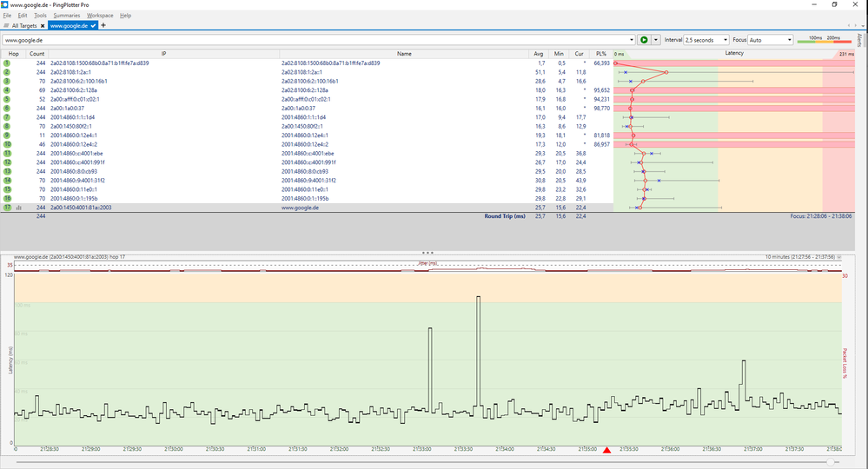Screen dimensions: 868x469
Task: Open the Edit menu
Action: pyautogui.click(x=22, y=16)
